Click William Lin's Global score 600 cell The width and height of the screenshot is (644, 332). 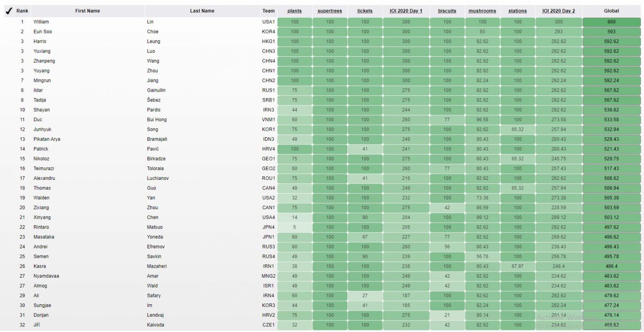(611, 22)
